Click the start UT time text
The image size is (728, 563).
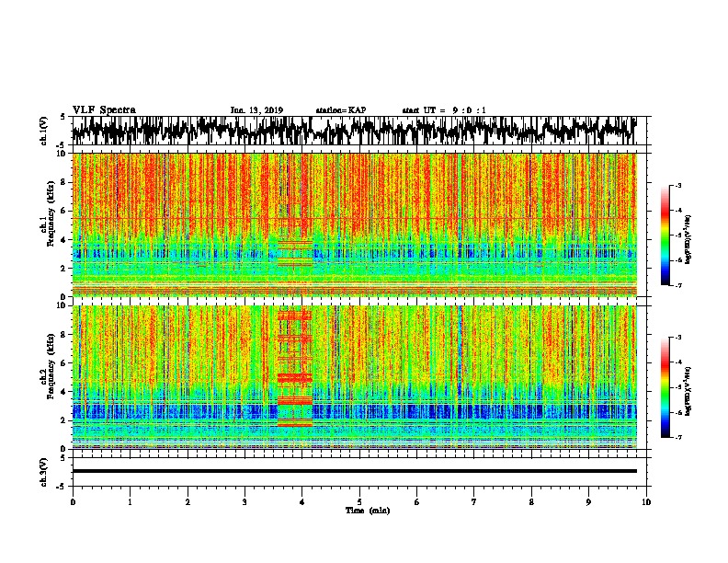444,110
